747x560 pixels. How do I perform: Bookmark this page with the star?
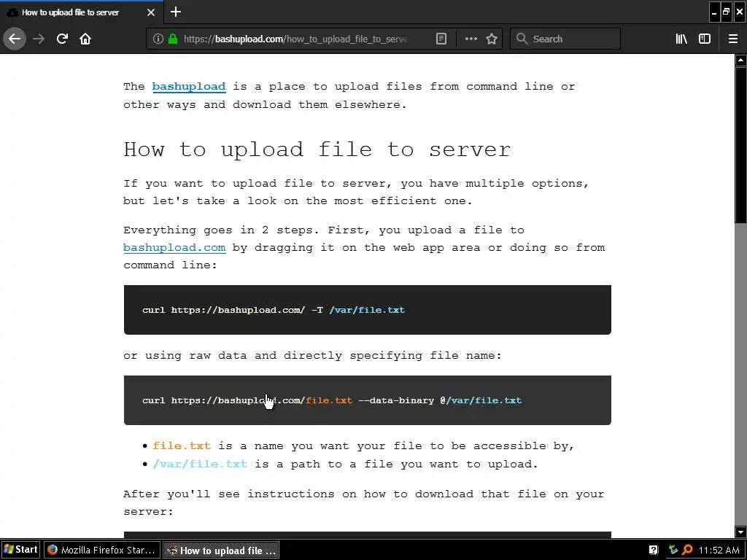[492, 39]
